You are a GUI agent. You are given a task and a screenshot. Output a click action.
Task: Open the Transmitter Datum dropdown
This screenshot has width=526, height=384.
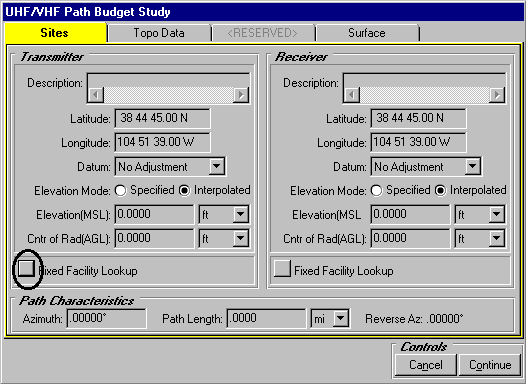point(217,166)
